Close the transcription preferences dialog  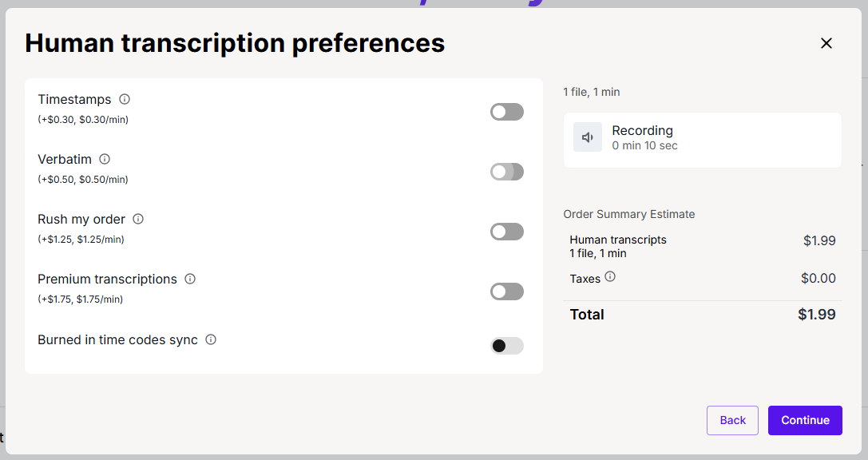point(826,43)
